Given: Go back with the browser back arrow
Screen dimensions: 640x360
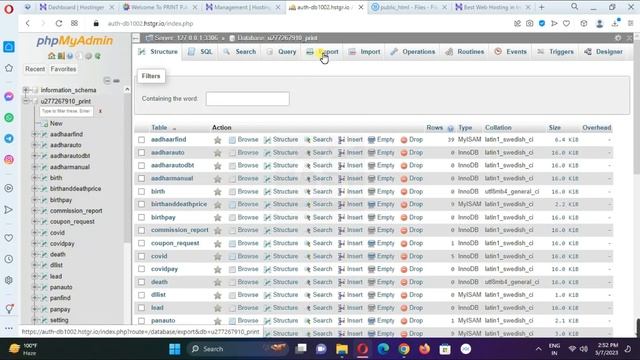Looking at the screenshot, I should pyautogui.click(x=28, y=24).
